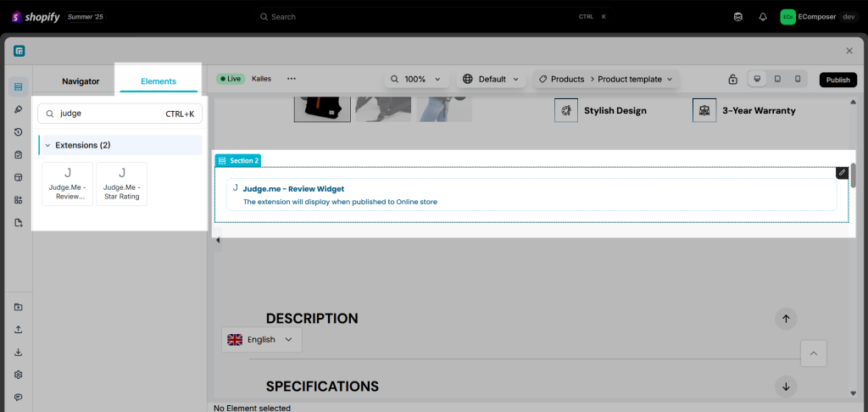Click the search magnifier icon in Elements search
The image size is (868, 412).
(x=50, y=114)
